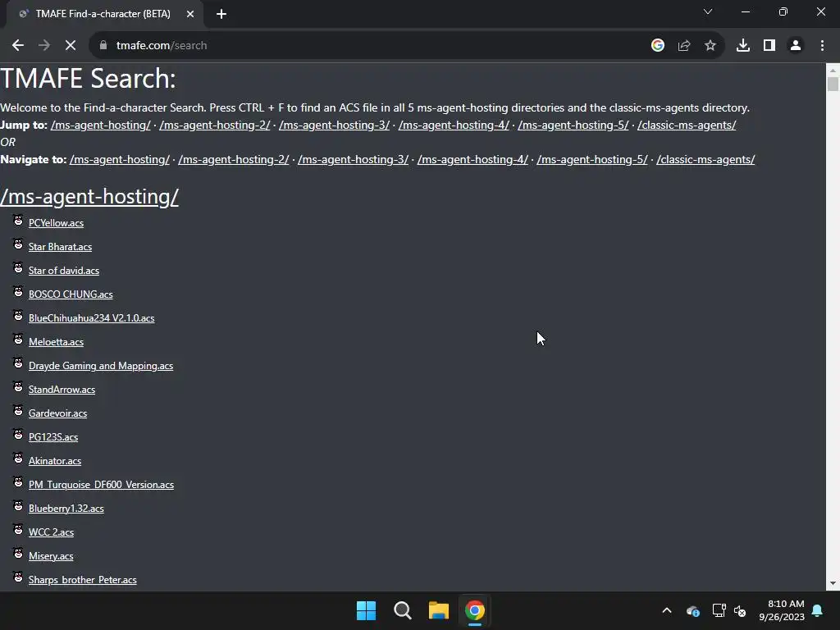
Task: Open Blueberry1.32.acs file link
Action: point(66,509)
